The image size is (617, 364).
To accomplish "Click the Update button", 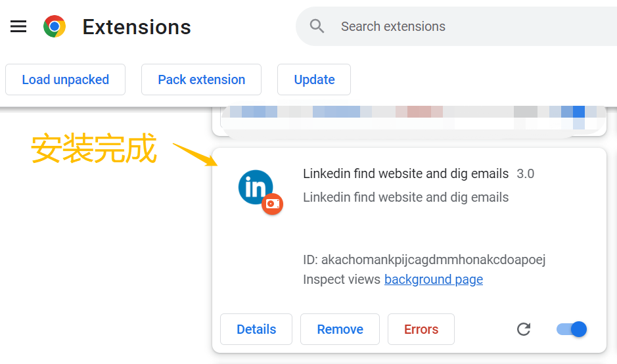I will (314, 80).
